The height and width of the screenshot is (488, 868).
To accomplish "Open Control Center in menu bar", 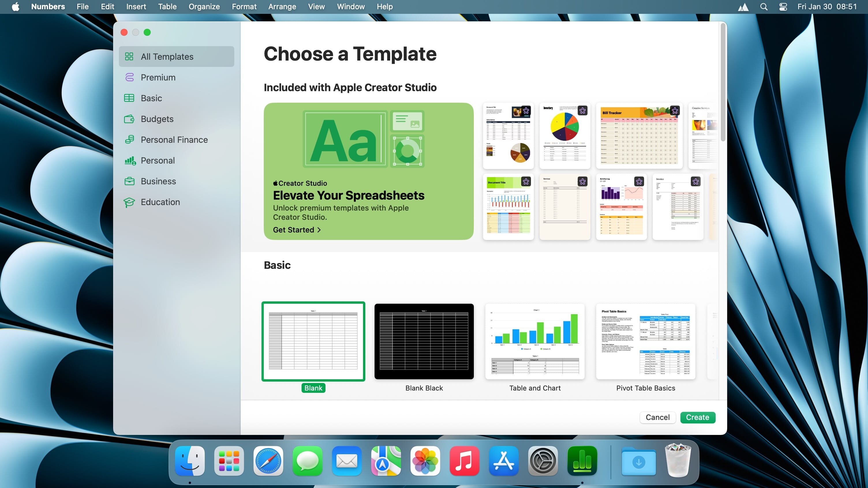I will click(x=783, y=7).
